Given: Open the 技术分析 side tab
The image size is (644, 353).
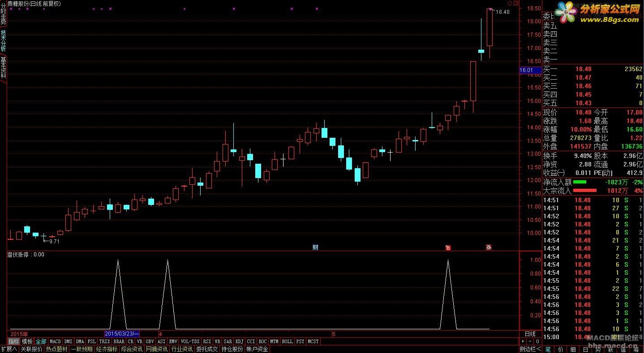Looking at the screenshot, I should [3, 41].
